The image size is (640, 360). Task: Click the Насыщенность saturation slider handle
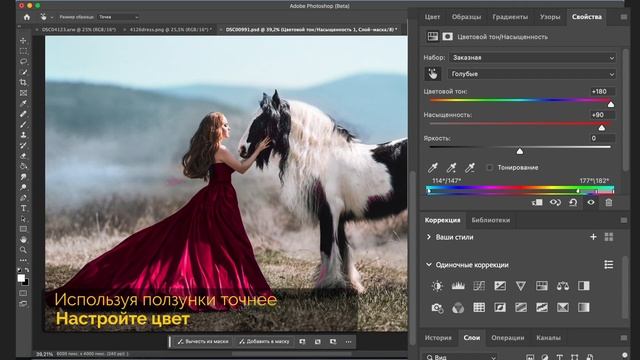click(602, 128)
